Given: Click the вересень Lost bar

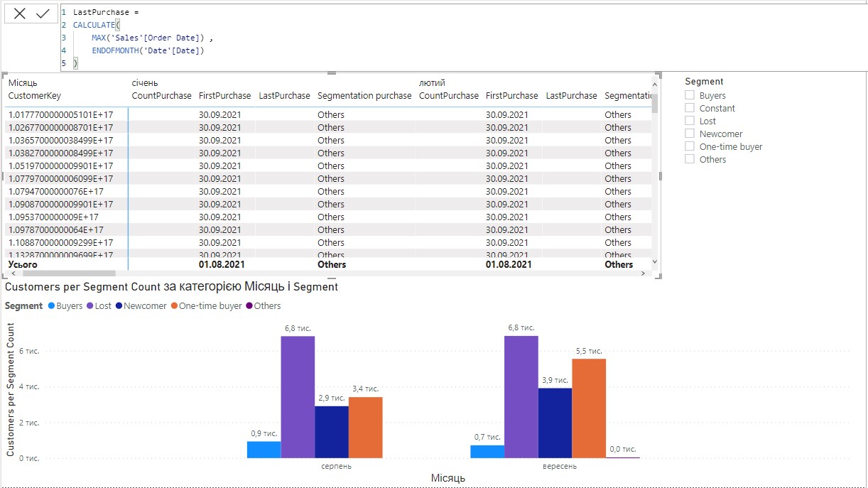Looking at the screenshot, I should tap(521, 397).
